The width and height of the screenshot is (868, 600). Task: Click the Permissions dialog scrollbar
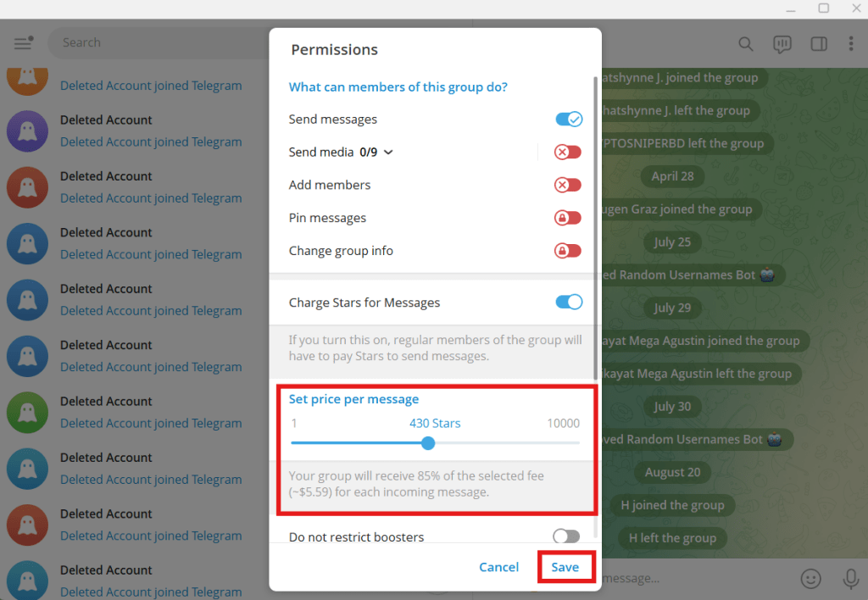[595, 229]
